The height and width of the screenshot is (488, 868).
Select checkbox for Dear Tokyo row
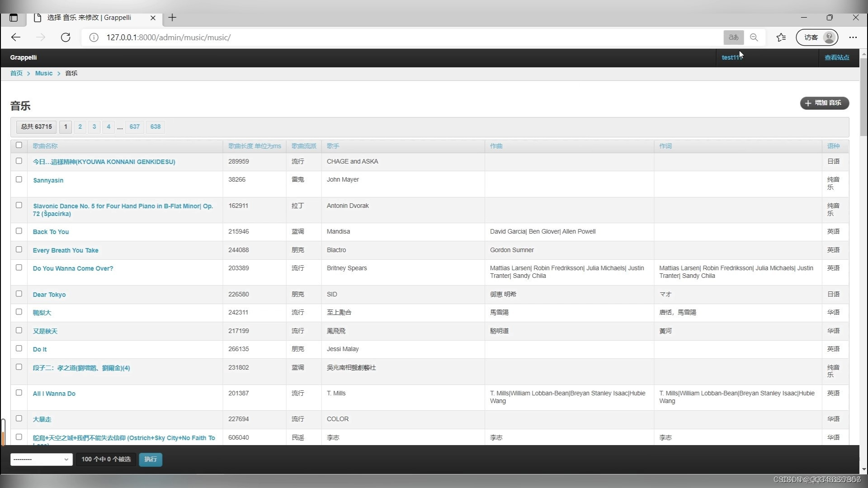pyautogui.click(x=19, y=294)
